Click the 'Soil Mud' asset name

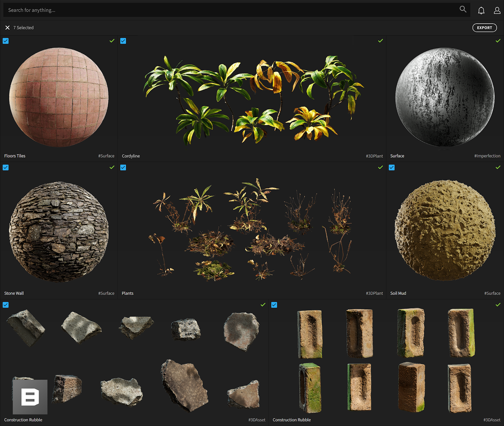coord(398,293)
